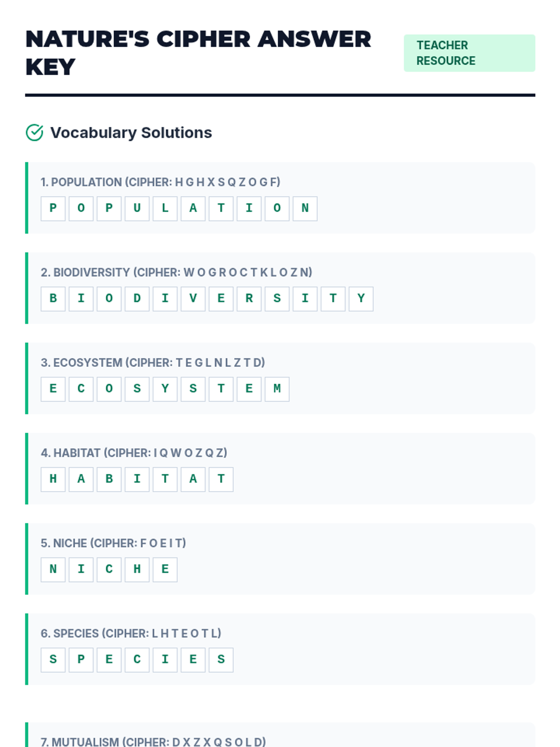Click the V letter box in BIODIVERSITY
This screenshot has height=747, width=560.
(193, 299)
